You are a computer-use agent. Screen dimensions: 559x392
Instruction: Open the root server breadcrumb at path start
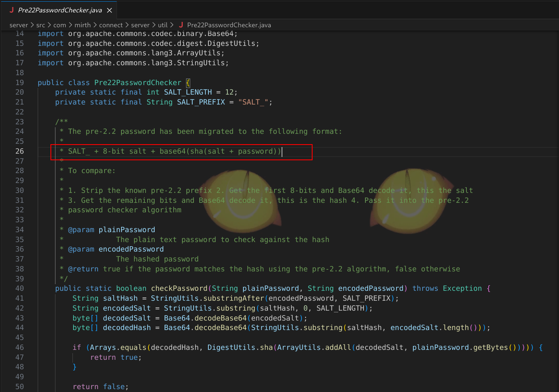click(19, 25)
